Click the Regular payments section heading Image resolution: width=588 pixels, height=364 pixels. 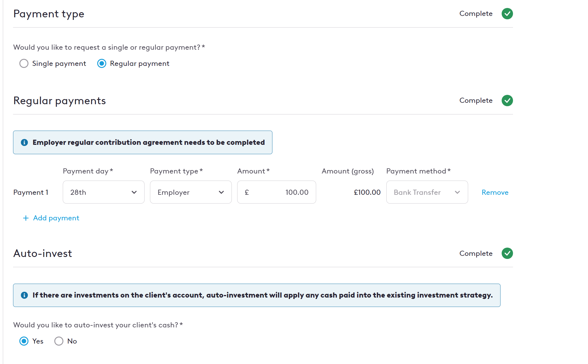[60, 101]
